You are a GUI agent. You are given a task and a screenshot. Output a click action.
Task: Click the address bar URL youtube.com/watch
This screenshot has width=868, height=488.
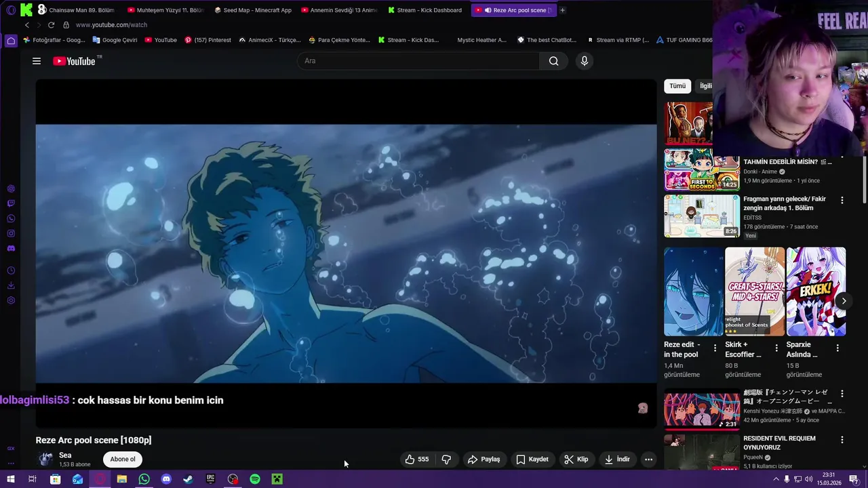click(111, 25)
